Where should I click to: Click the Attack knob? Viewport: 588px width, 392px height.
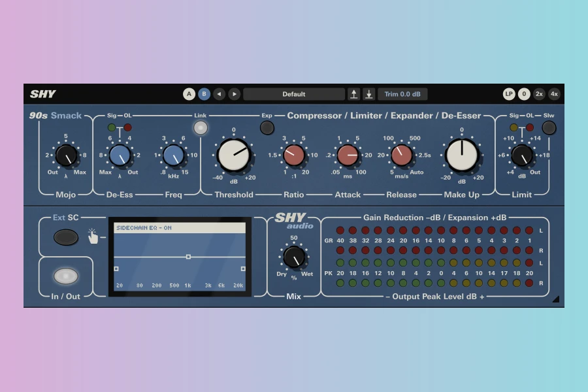(x=348, y=155)
